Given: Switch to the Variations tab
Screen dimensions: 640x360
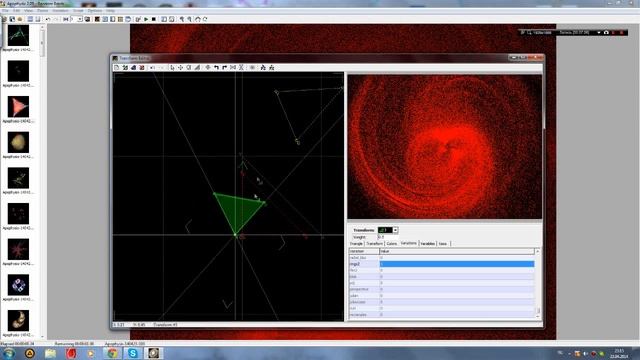Looking at the screenshot, I should [x=409, y=243].
